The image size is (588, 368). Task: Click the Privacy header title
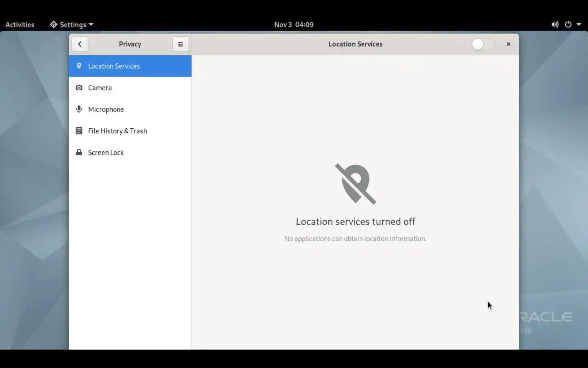tap(130, 44)
